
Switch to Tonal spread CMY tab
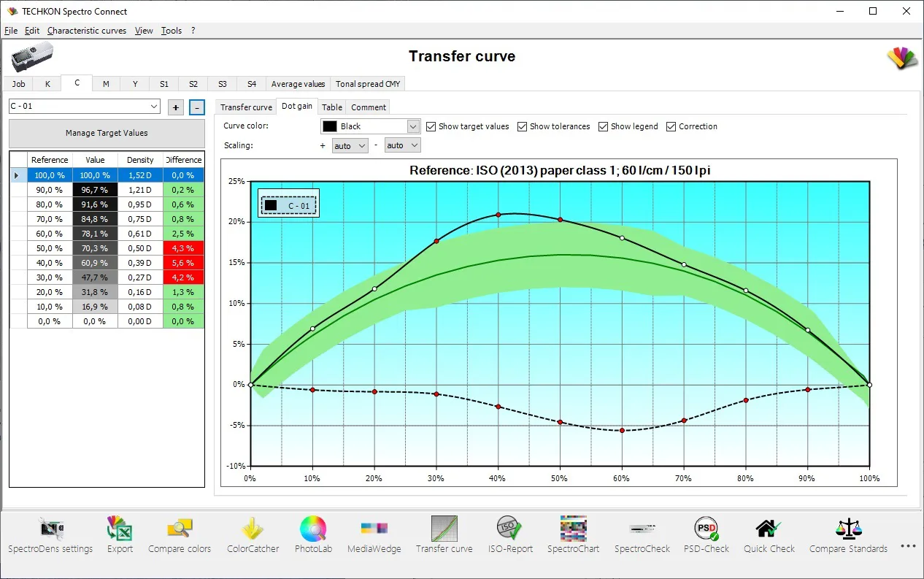[368, 84]
